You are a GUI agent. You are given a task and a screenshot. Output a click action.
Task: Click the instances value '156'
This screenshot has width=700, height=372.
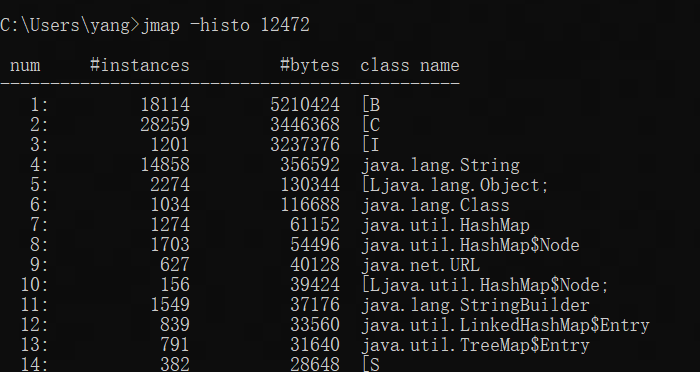point(175,285)
